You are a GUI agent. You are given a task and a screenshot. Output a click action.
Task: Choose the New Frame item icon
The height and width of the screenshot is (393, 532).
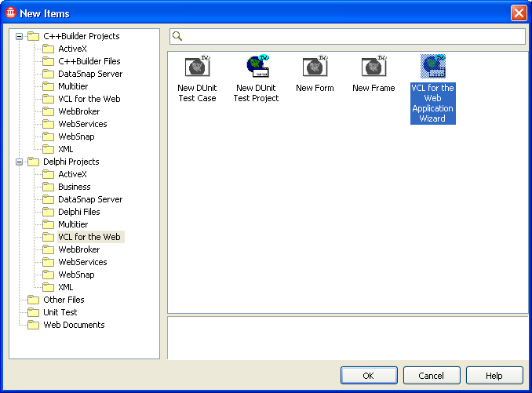(x=374, y=67)
